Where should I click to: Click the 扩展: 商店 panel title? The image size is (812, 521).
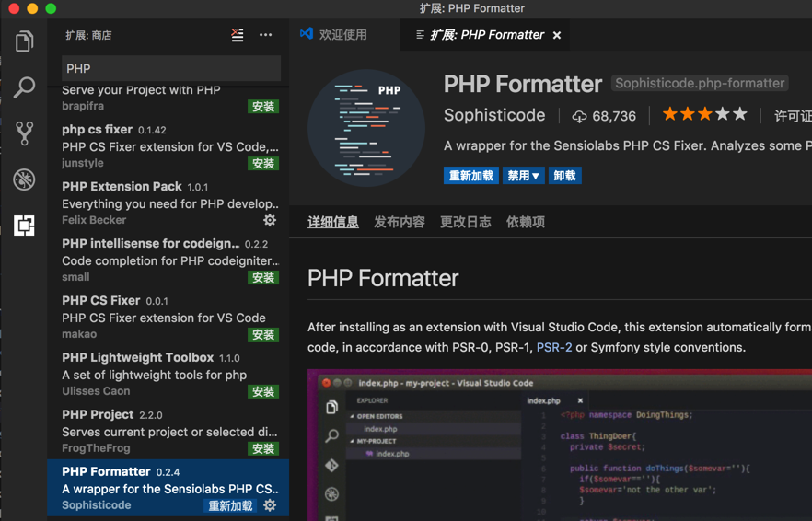[88, 35]
